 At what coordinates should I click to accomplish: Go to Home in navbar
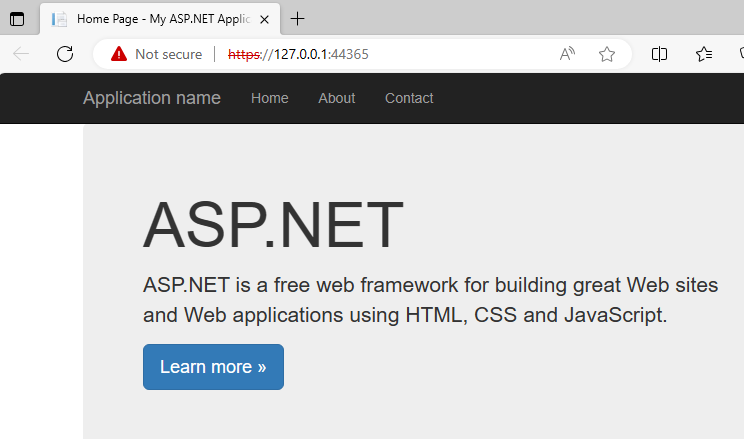click(270, 98)
